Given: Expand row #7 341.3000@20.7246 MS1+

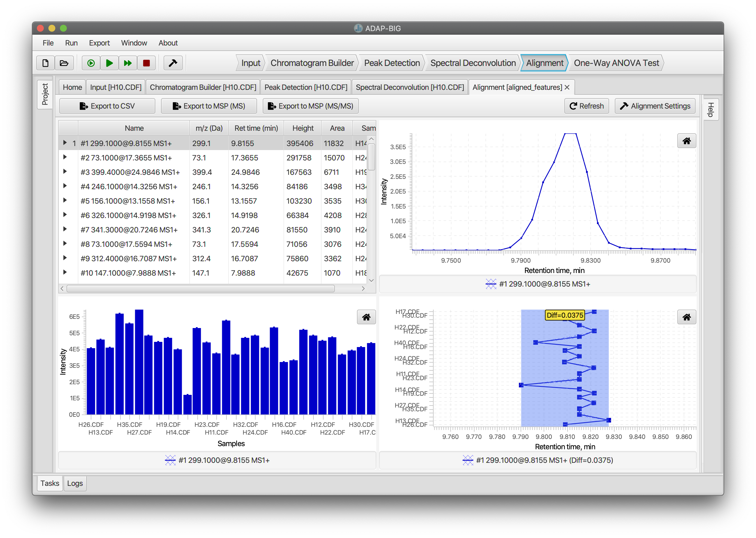Looking at the screenshot, I should (65, 229).
